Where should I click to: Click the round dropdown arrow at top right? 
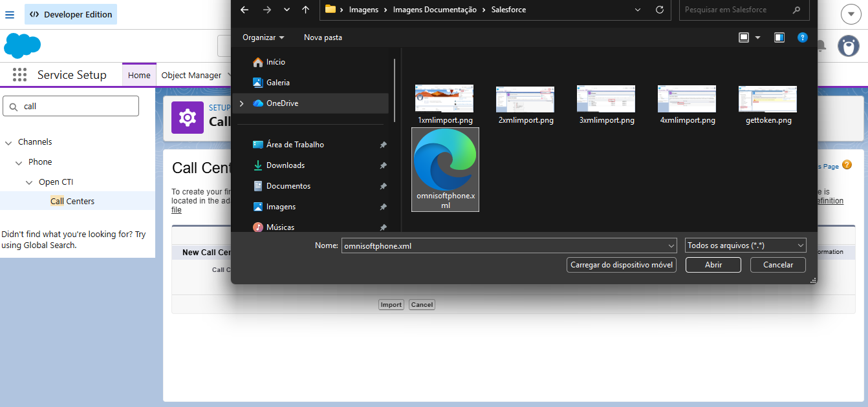(x=851, y=14)
